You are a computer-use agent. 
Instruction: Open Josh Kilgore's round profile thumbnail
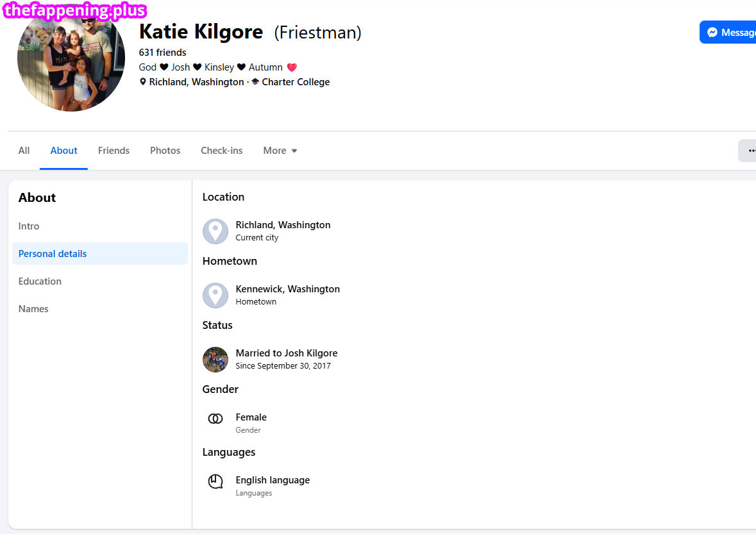pyautogui.click(x=215, y=360)
